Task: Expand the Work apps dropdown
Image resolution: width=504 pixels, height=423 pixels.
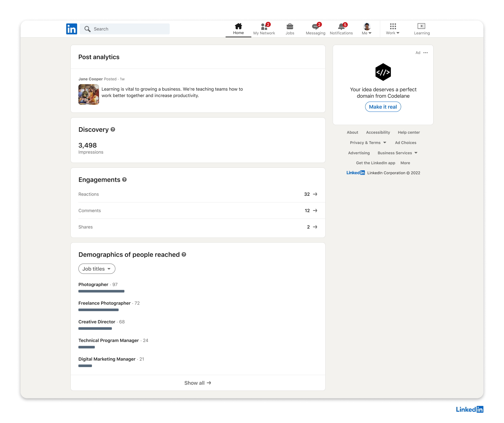Action: pyautogui.click(x=393, y=29)
